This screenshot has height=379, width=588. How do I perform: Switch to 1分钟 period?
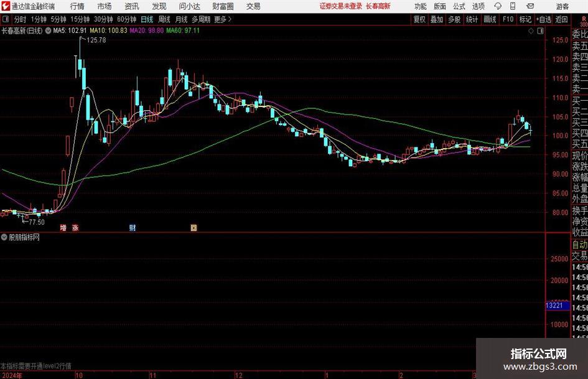(x=39, y=19)
